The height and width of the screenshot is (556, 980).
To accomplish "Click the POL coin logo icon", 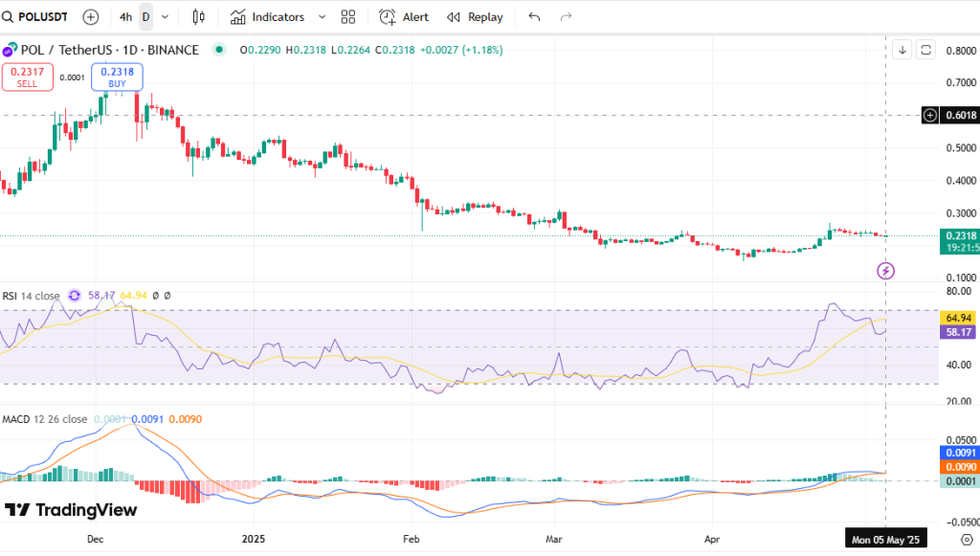I will [10, 50].
